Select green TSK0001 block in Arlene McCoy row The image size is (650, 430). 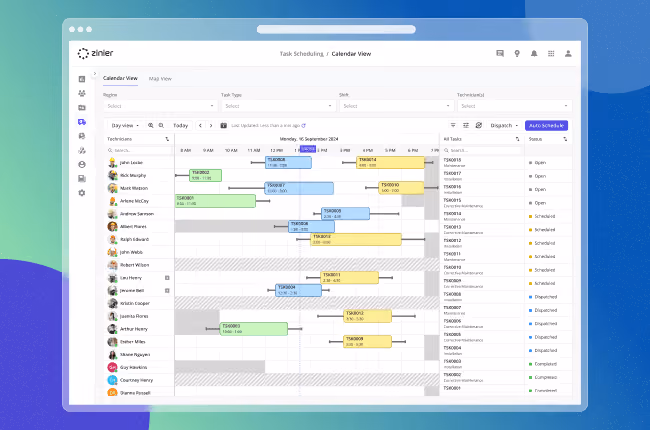[x=215, y=201]
